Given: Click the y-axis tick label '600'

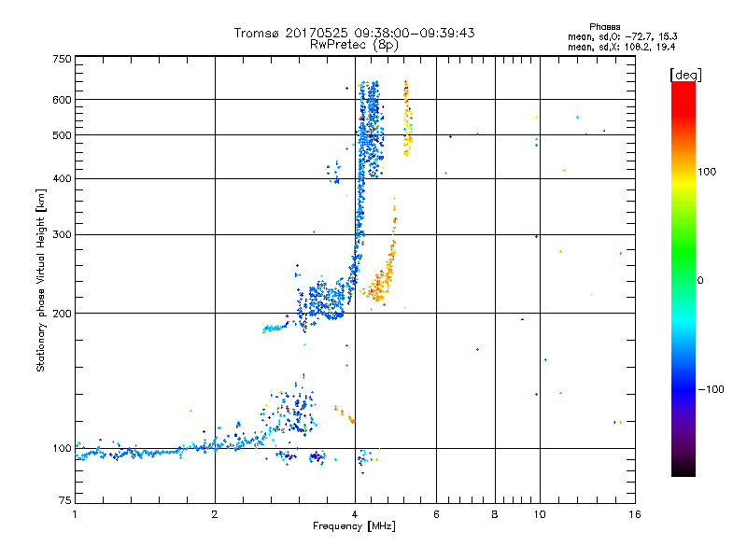Looking at the screenshot, I should (63, 100).
